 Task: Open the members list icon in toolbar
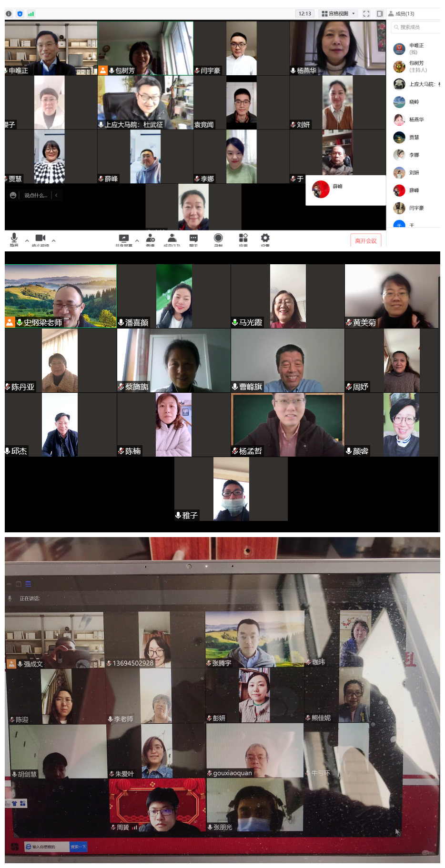pos(172,238)
